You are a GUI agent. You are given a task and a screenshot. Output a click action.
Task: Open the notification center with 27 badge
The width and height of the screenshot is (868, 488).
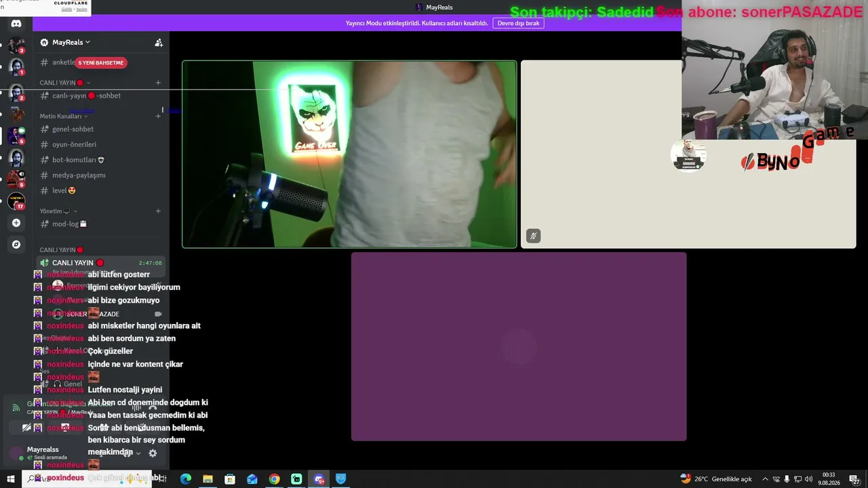pyautogui.click(x=854, y=479)
